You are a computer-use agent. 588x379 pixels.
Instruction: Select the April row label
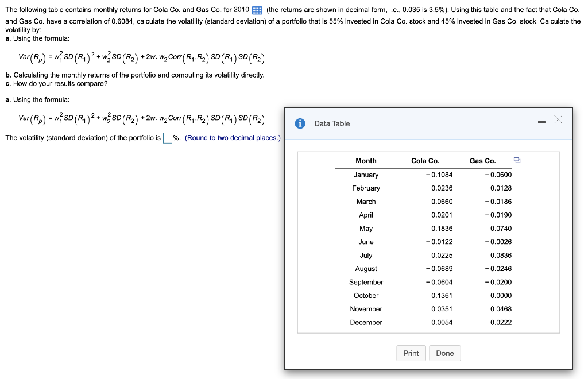click(x=366, y=215)
